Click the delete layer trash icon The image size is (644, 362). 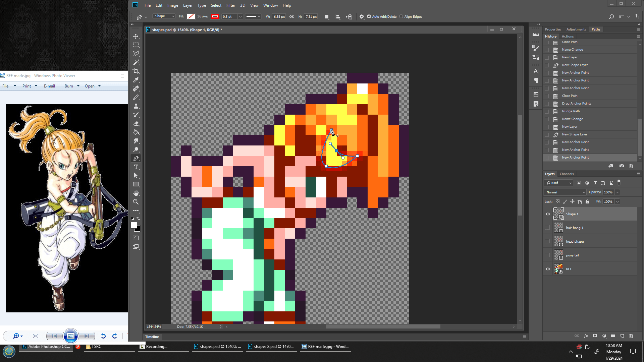tap(631, 336)
